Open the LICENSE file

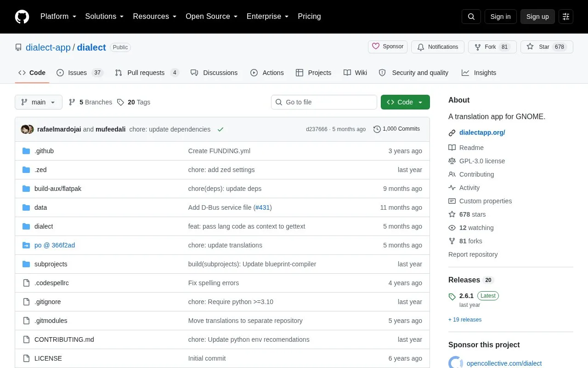coord(48,358)
